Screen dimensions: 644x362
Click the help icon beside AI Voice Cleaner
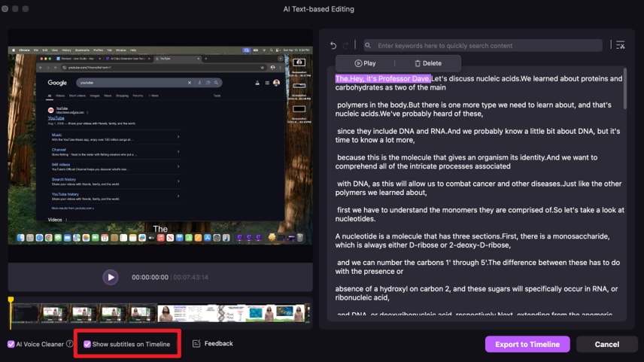tap(70, 344)
